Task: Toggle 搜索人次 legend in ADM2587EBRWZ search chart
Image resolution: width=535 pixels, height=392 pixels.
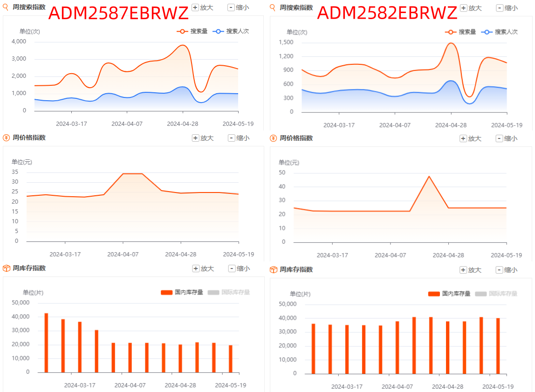Action: click(231, 31)
